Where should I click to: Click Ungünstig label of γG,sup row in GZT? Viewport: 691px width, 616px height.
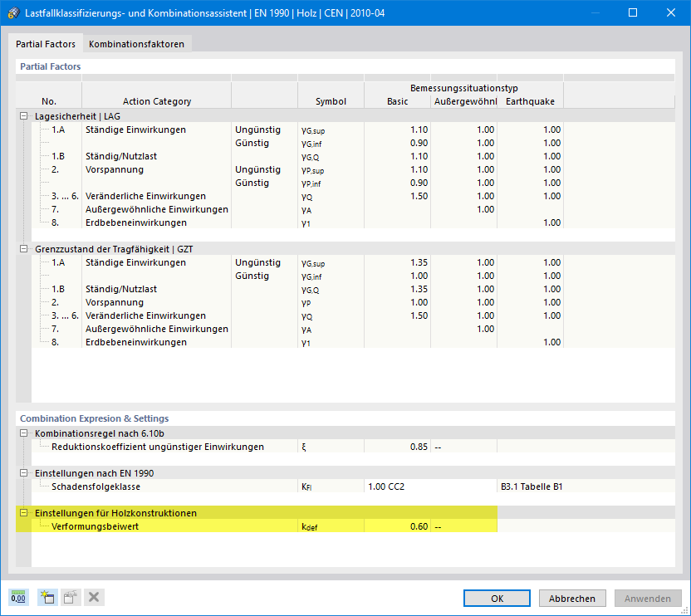[257, 262]
